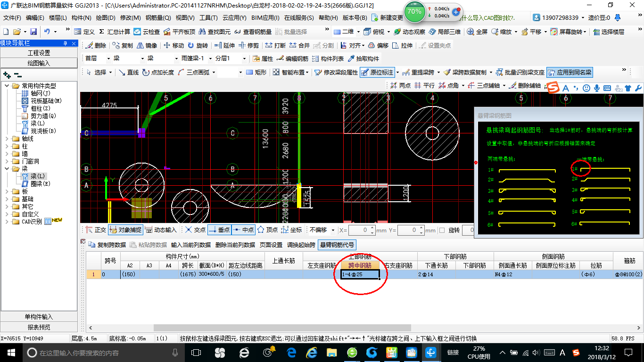Click the new file icon

point(6,32)
